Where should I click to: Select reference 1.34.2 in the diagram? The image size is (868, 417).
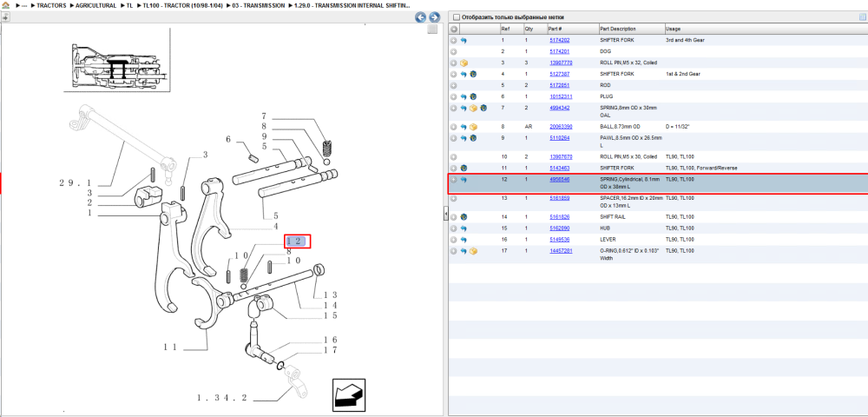pos(222,398)
